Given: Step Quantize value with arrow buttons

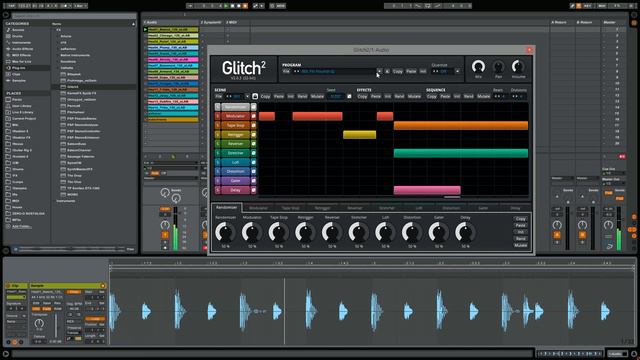Looking at the screenshot, I should 435,71.
